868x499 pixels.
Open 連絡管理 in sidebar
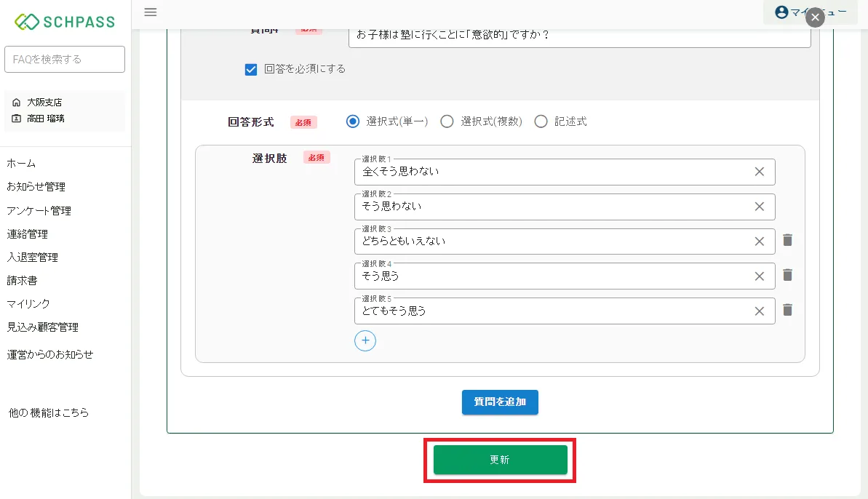click(27, 234)
